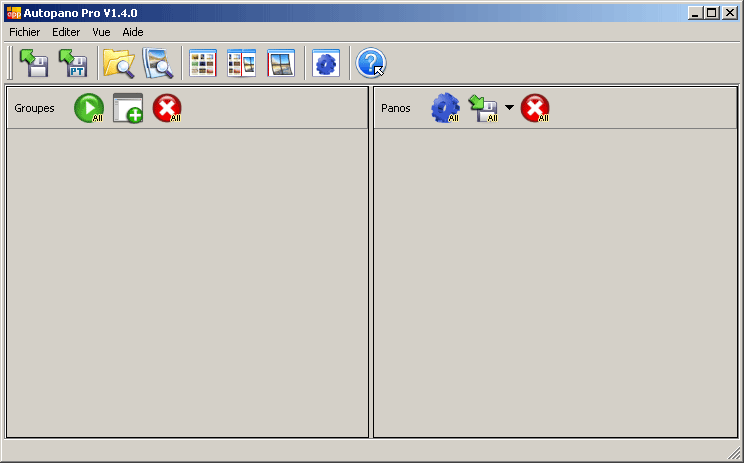Viewport: 744px width, 463px height.
Task: Open the Editer menu
Action: [x=66, y=32]
